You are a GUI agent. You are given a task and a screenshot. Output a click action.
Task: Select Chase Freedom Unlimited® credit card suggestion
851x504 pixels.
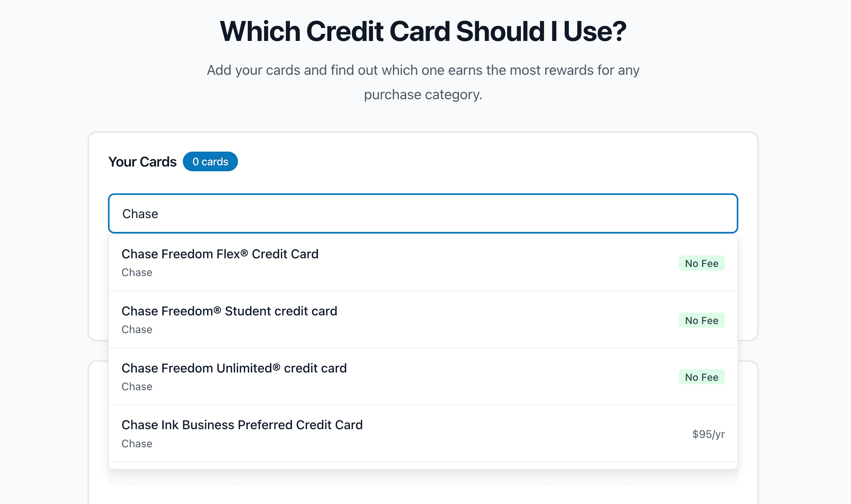(x=422, y=377)
